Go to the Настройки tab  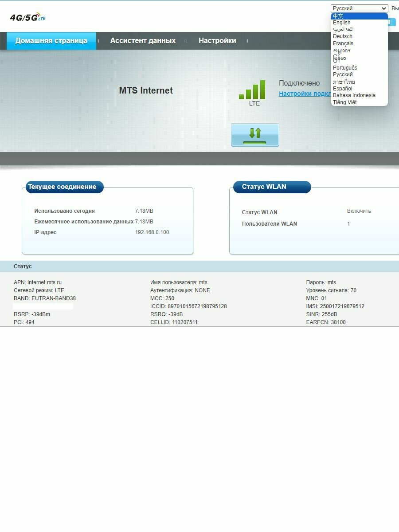point(217,41)
